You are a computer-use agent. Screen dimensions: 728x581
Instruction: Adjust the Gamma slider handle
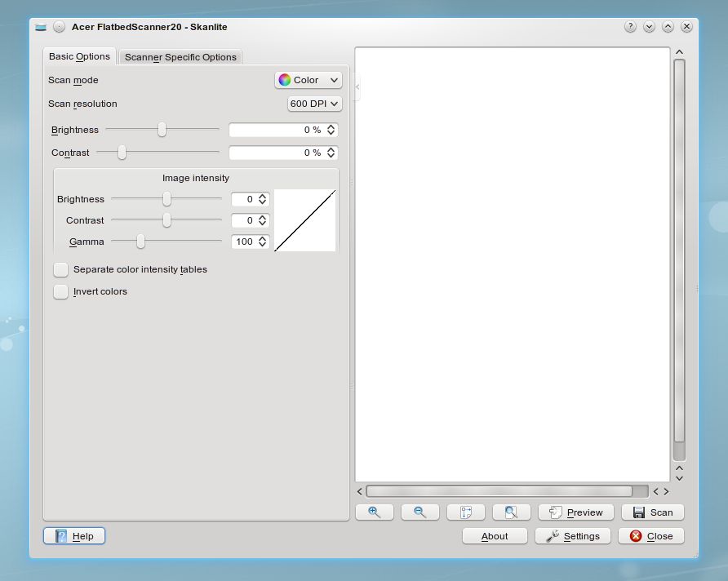[x=140, y=242]
